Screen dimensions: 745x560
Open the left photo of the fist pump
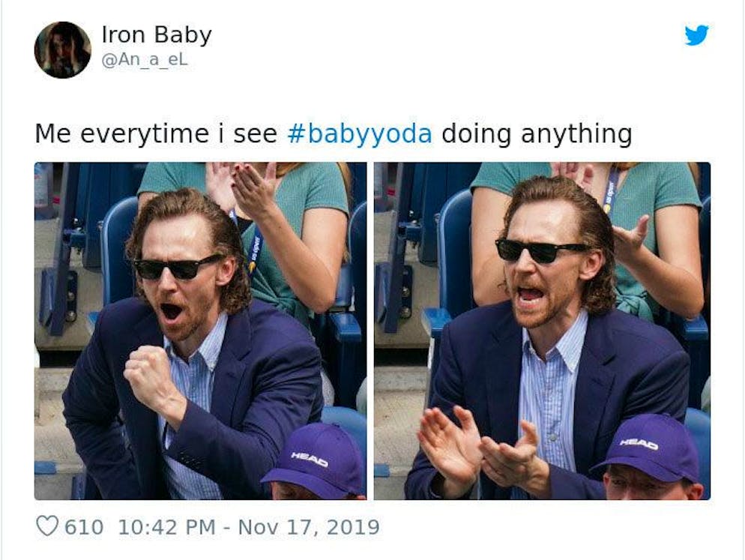coord(201,331)
